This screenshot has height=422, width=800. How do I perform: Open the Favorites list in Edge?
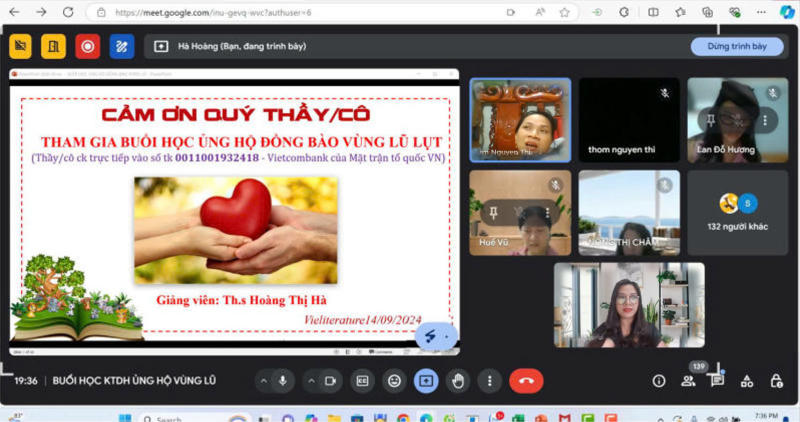coord(680,12)
